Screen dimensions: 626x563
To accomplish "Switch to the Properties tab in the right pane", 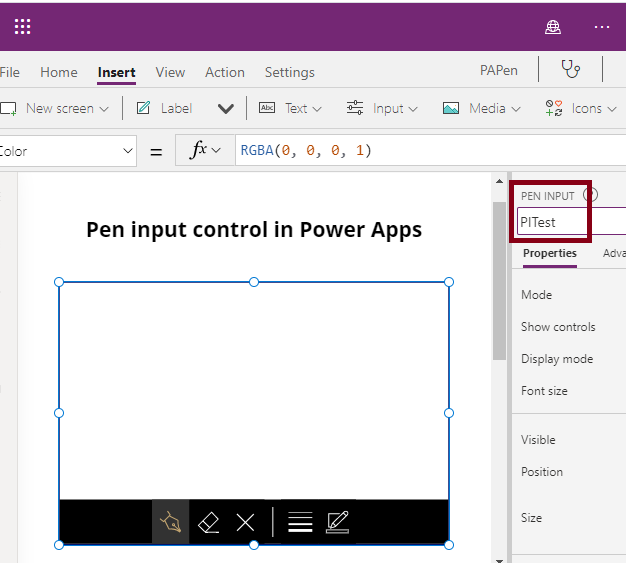I will click(550, 253).
